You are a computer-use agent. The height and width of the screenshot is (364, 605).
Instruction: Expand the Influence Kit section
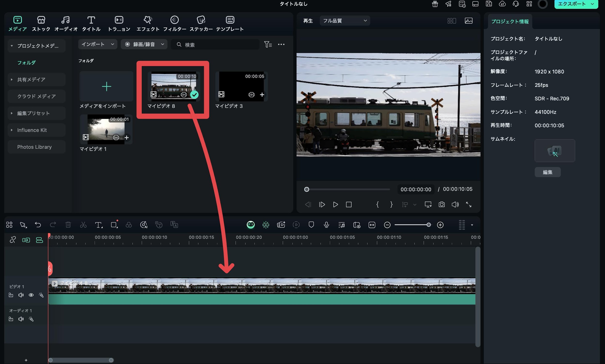(12, 130)
